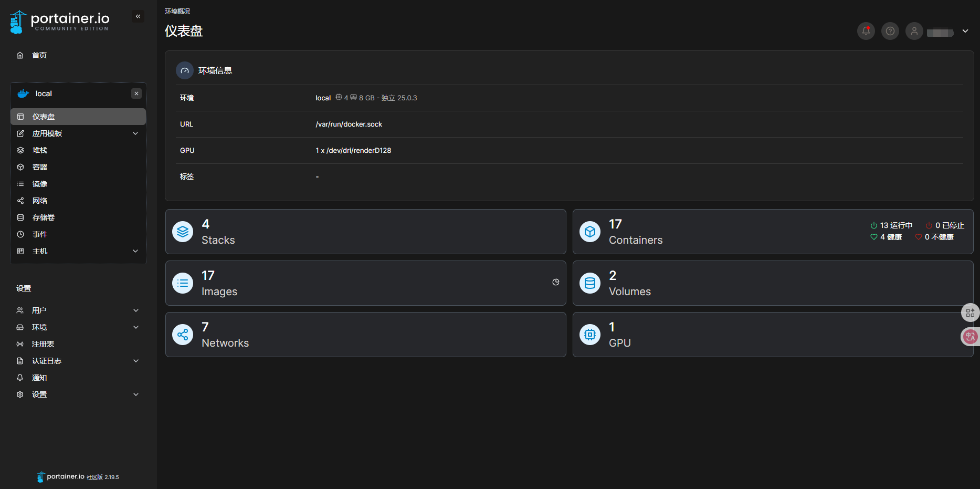This screenshot has width=980, height=489.
Task: Open the user account dropdown arrow
Action: (965, 31)
